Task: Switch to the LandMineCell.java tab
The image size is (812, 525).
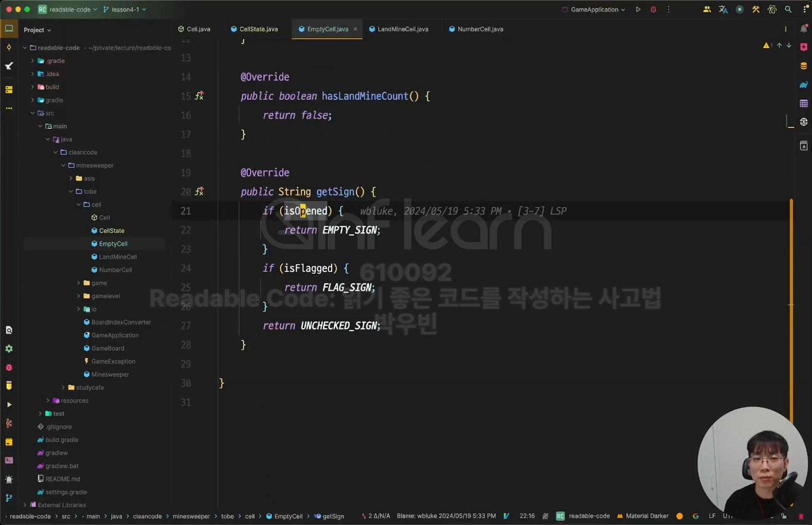Action: pyautogui.click(x=399, y=29)
